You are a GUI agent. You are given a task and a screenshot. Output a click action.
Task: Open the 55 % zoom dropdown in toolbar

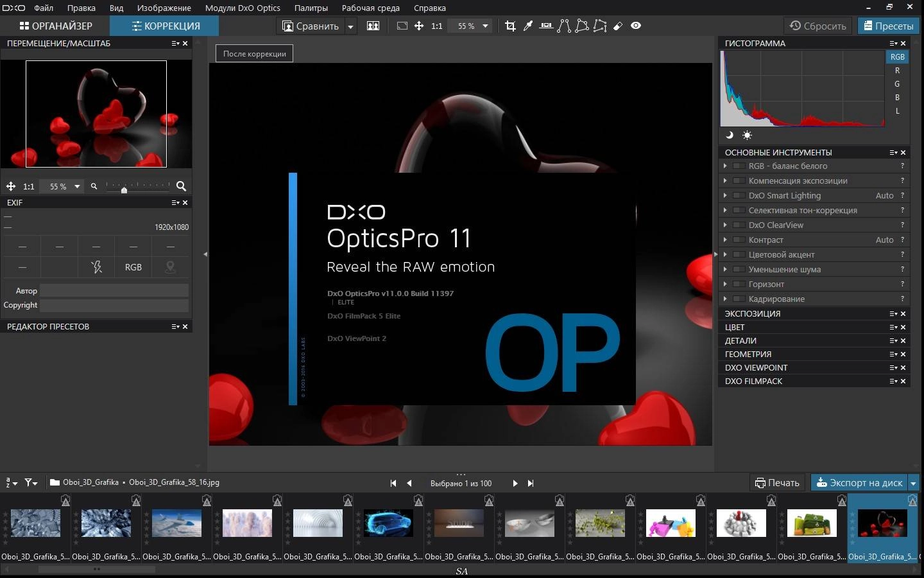485,26
